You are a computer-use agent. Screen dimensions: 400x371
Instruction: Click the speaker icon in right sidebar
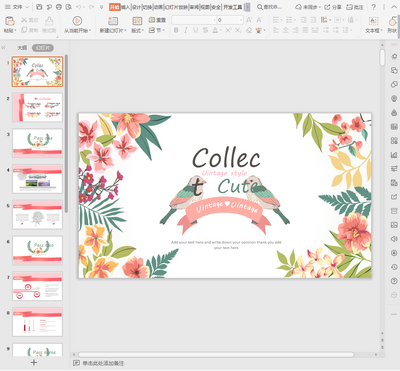click(394, 239)
